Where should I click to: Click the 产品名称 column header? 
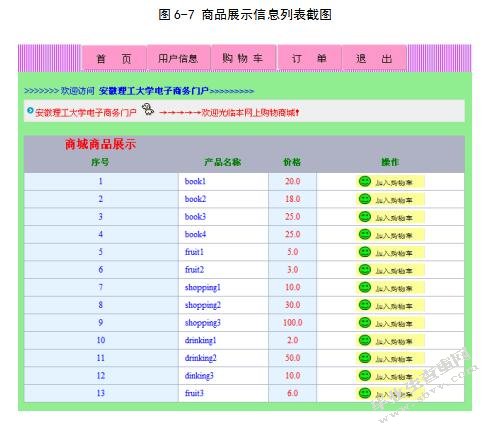click(223, 162)
